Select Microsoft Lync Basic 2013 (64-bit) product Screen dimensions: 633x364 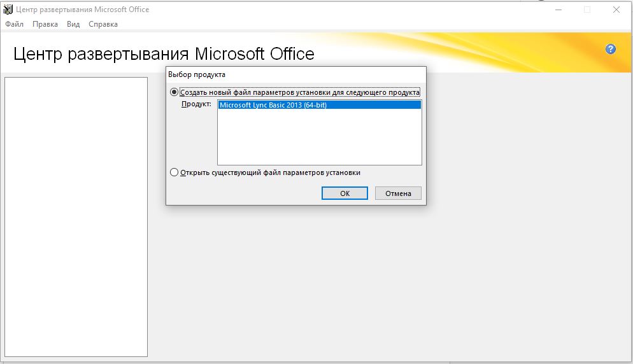[319, 105]
